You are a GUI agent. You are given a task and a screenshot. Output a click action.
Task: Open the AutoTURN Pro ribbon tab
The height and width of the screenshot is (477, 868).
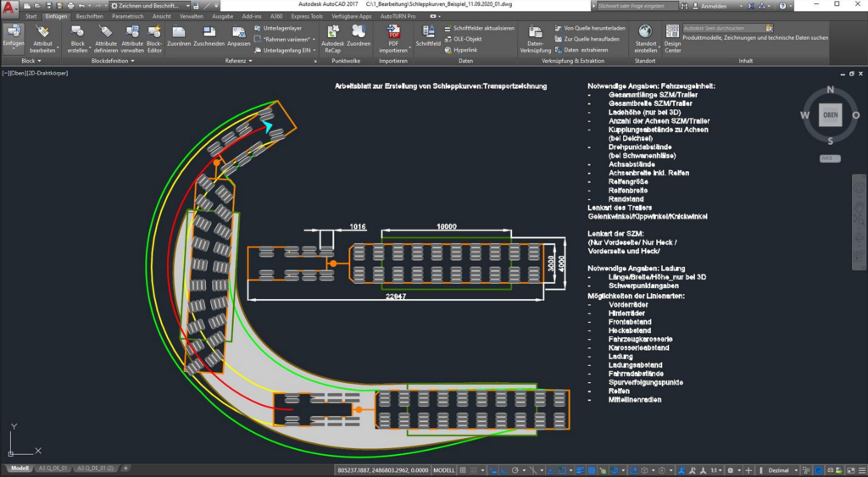tap(398, 17)
